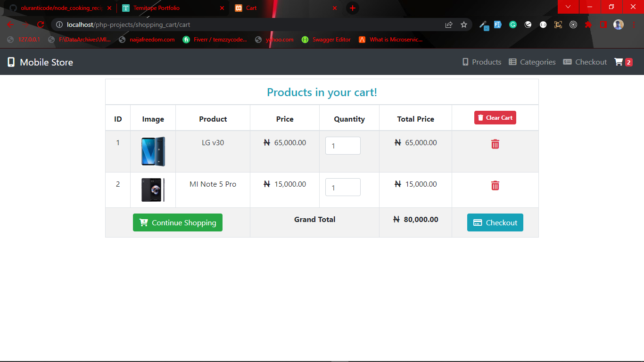This screenshot has height=362, width=644.
Task: Bookmark this page with star icon
Action: tap(464, 25)
